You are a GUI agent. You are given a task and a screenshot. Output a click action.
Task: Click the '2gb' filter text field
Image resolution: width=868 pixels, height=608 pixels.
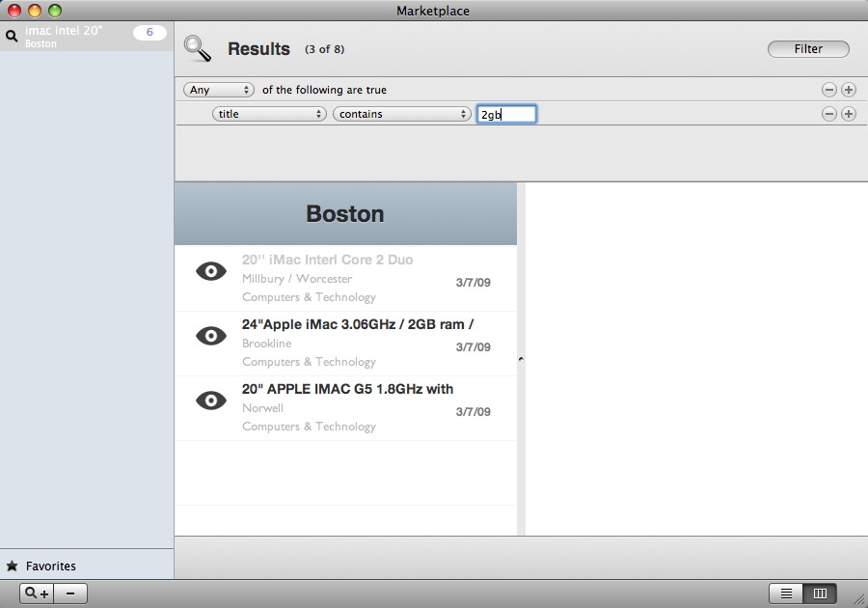coord(506,114)
